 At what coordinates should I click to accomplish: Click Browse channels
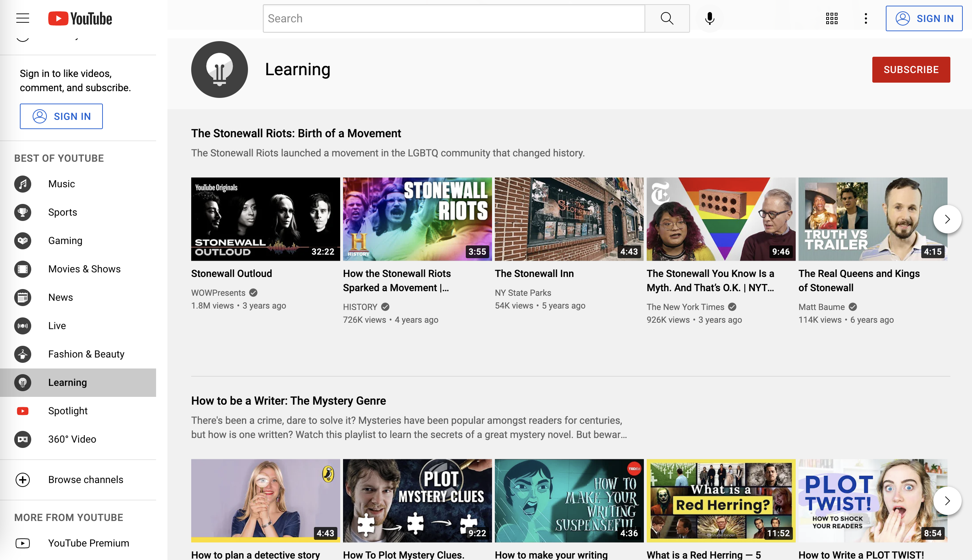coord(78,479)
